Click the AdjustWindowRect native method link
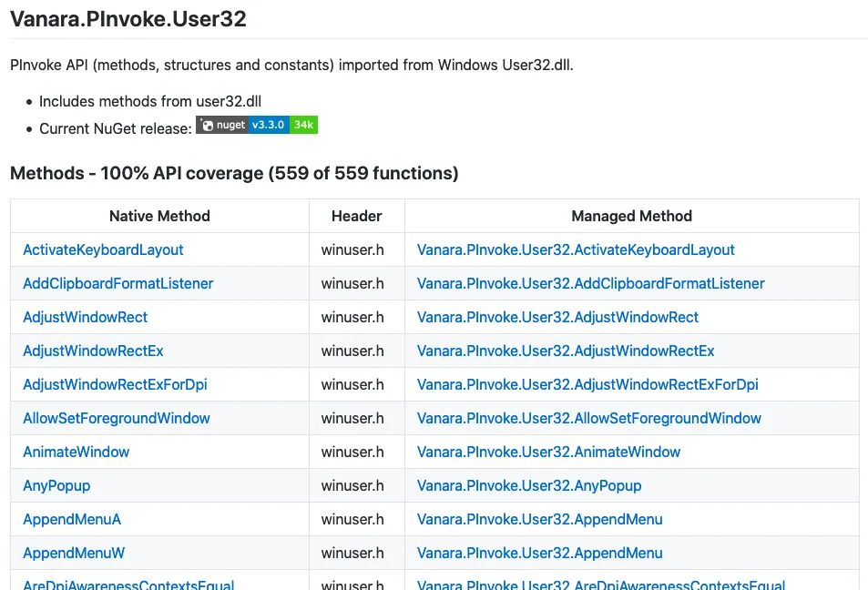 tap(85, 317)
